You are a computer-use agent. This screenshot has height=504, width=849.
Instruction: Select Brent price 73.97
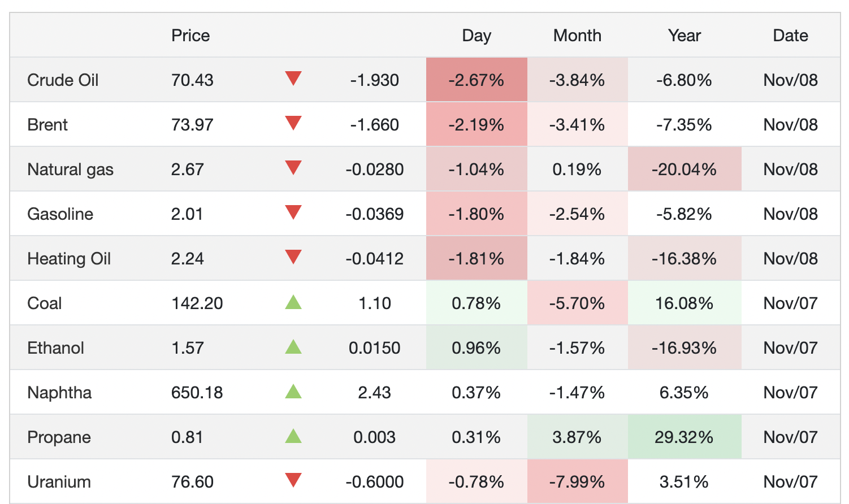[x=192, y=125]
